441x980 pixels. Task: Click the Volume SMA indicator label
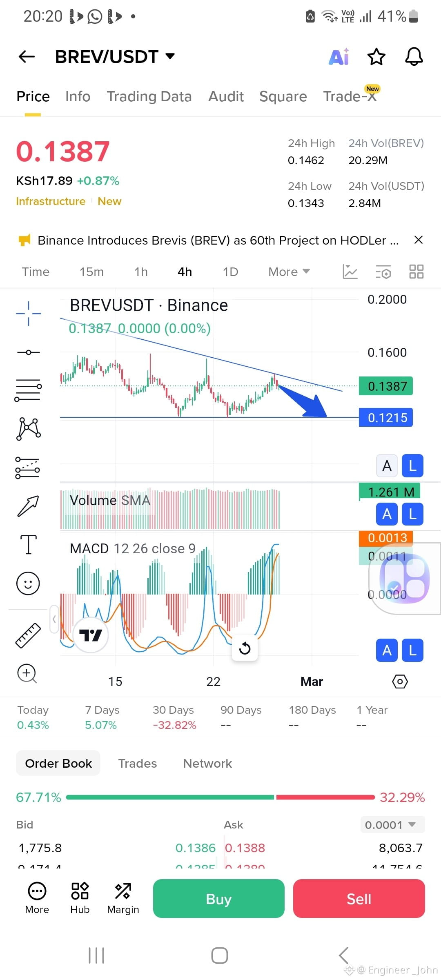pyautogui.click(x=110, y=501)
